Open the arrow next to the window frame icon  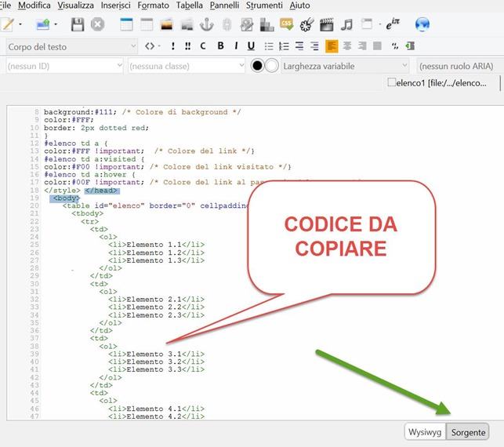tap(379, 24)
